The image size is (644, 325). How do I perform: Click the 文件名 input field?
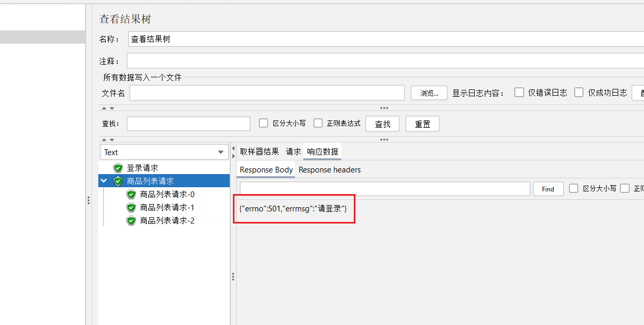(267, 93)
